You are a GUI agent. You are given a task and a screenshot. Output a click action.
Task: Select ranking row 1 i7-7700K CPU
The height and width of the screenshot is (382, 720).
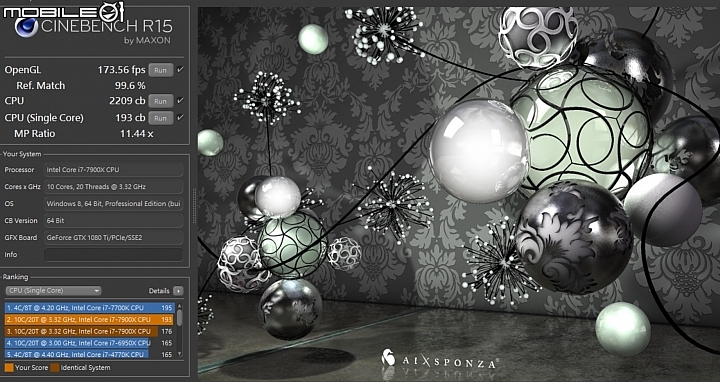[x=90, y=308]
